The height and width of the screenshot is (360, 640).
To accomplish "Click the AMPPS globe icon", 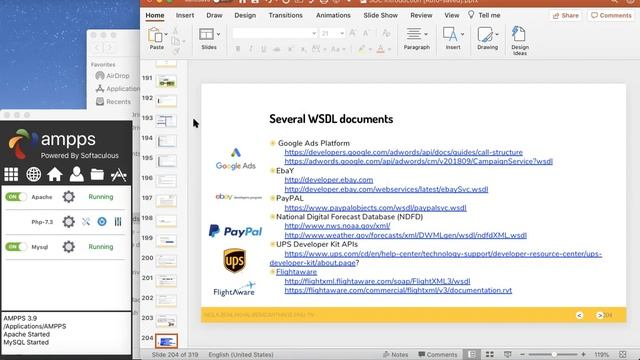I will point(33,174).
